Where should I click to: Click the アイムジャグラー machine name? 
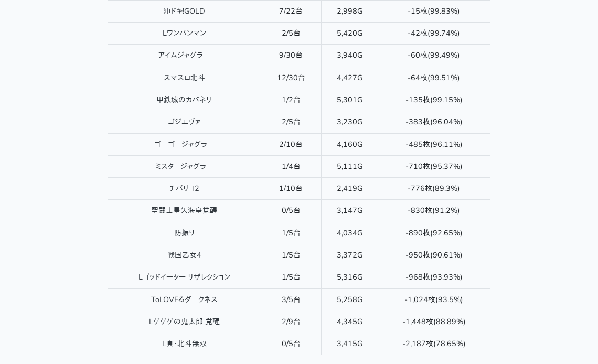coord(184,55)
